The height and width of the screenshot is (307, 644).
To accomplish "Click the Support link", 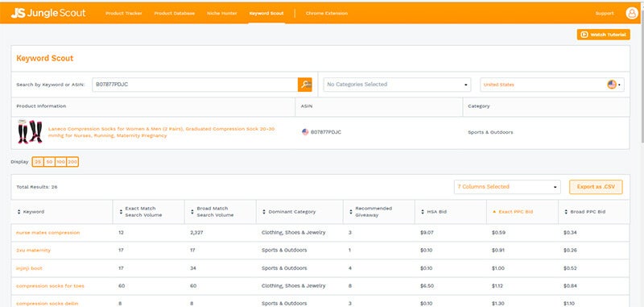I will coord(605,13).
